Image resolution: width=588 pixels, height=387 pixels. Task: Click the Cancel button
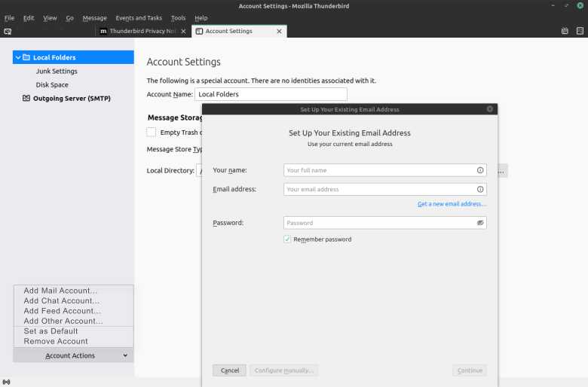tap(229, 370)
